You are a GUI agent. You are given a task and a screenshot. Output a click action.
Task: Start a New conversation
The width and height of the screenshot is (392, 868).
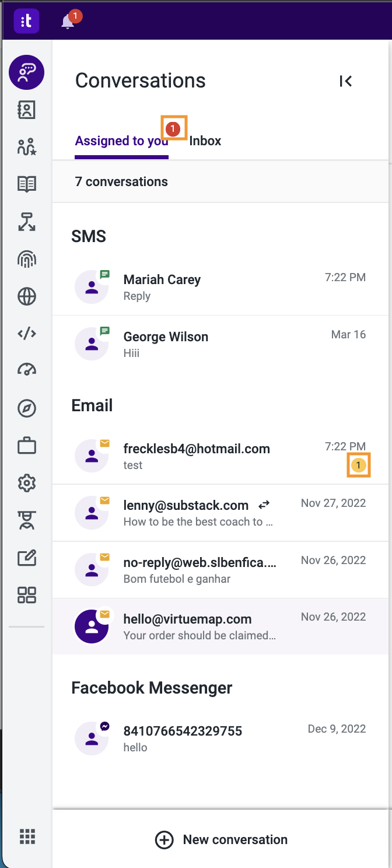point(222,839)
